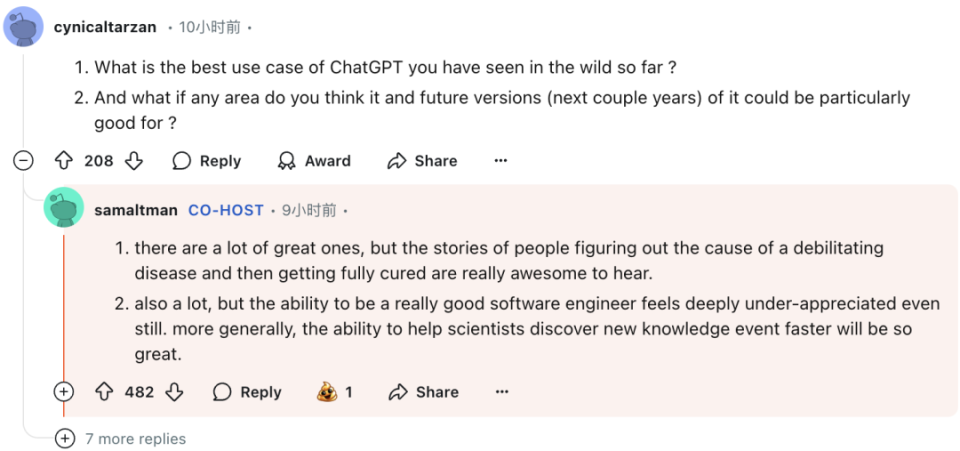Image resolution: width=960 pixels, height=451 pixels.
Task: Upvote cynicaltarzan's comment
Action: click(64, 161)
